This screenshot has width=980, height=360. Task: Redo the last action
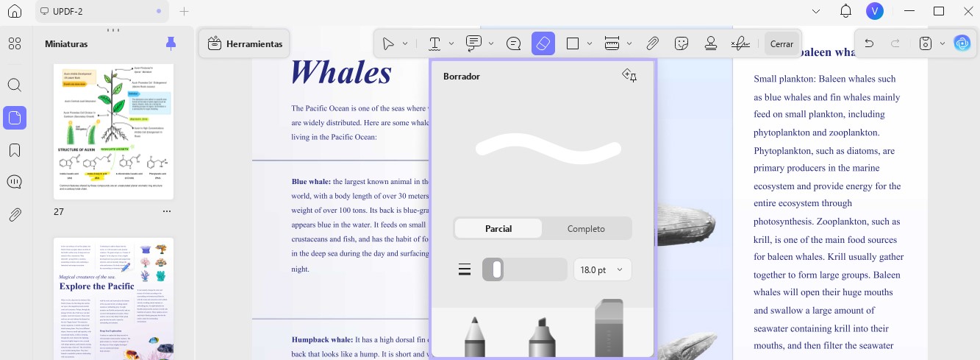[895, 44]
